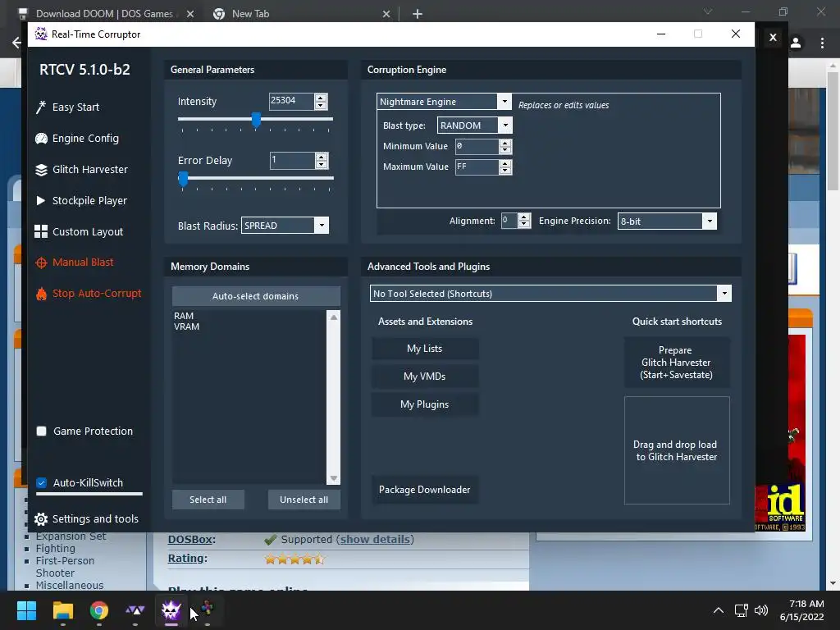840x630 pixels.
Task: Disable the Auto-KillSwitch checkbox
Action: click(41, 482)
